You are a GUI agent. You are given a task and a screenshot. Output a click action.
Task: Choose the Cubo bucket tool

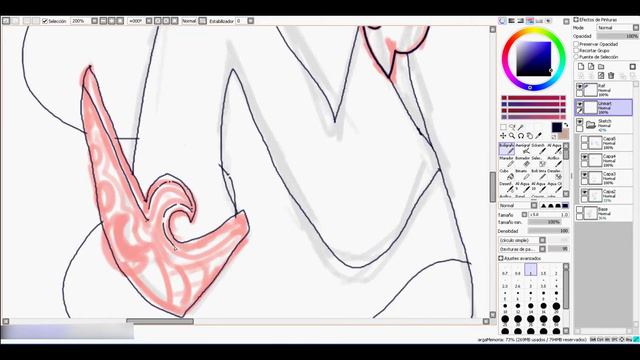[x=507, y=175]
